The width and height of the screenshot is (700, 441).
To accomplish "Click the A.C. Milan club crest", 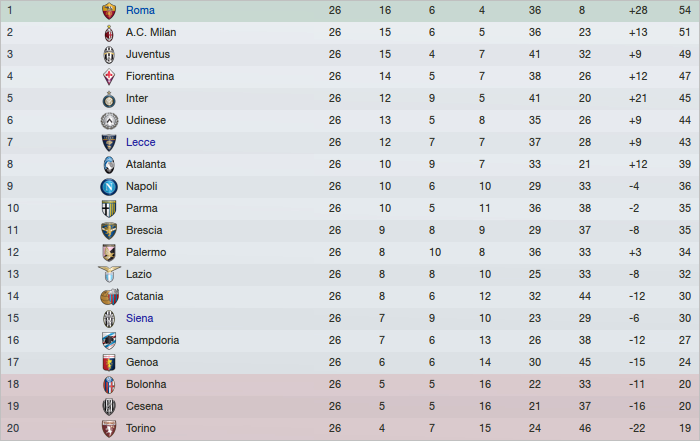I will point(109,32).
